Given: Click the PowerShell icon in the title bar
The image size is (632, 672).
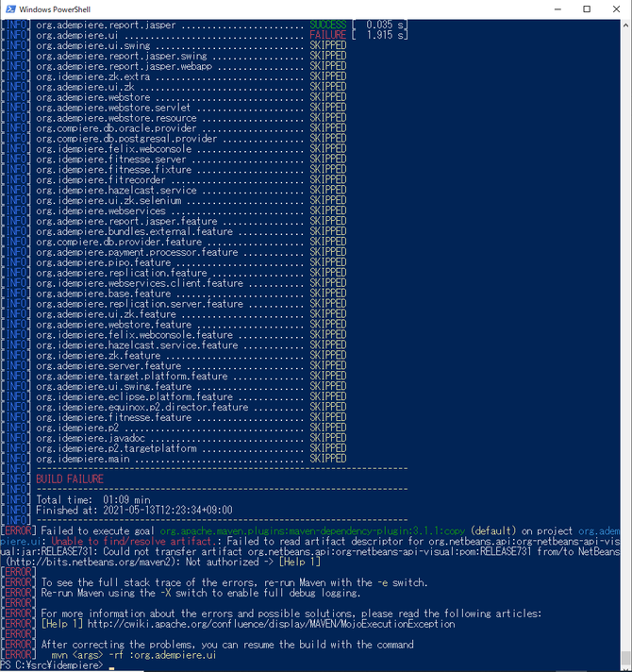Looking at the screenshot, I should pyautogui.click(x=10, y=9).
